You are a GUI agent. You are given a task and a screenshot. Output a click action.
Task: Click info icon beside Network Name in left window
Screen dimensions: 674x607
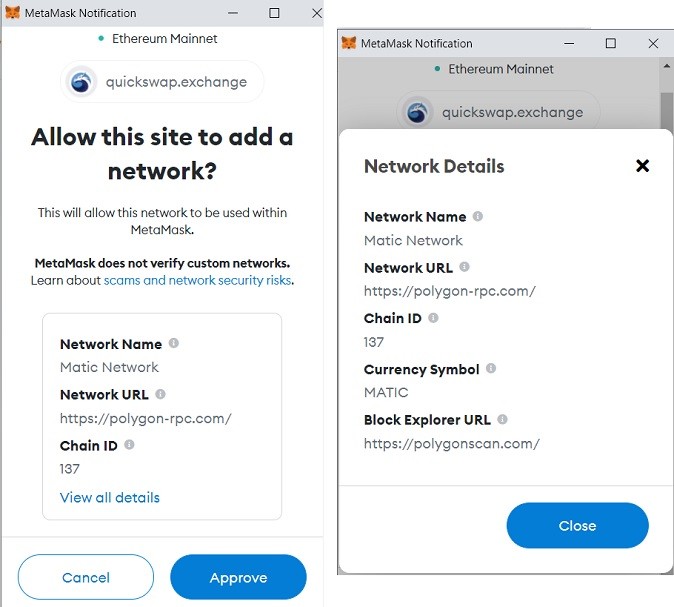pyautogui.click(x=173, y=343)
